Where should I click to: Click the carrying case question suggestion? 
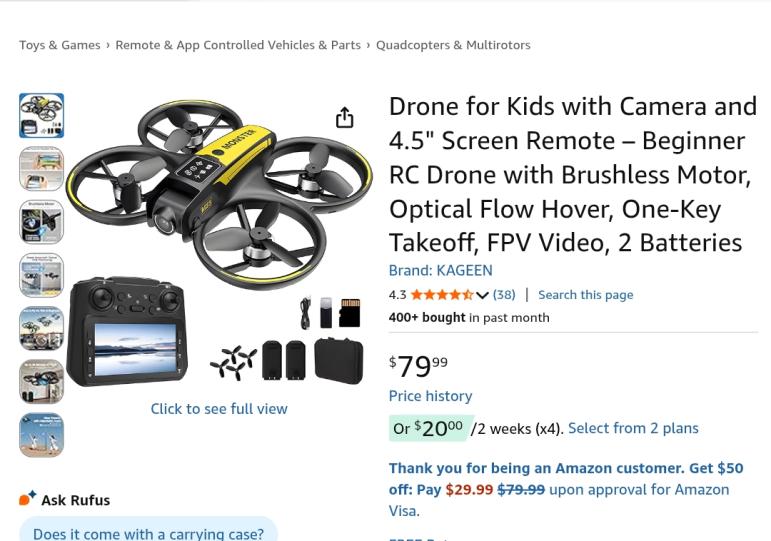point(148,533)
